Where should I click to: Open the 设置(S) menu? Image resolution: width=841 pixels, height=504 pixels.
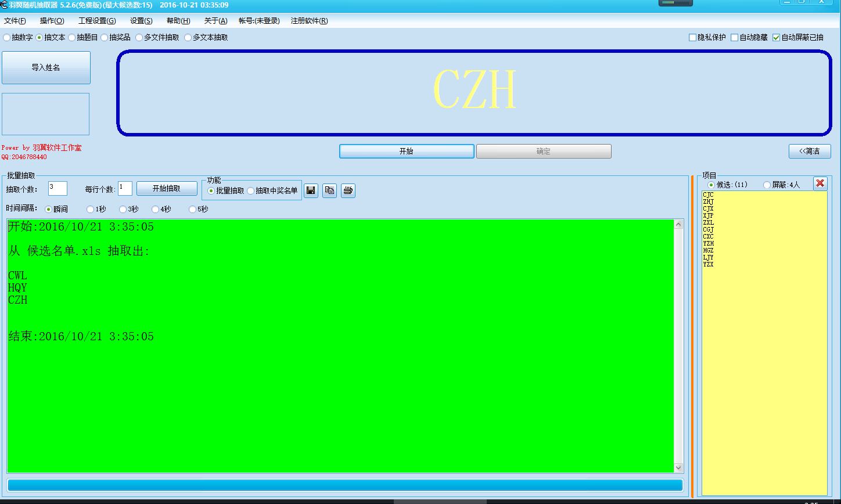pos(141,21)
